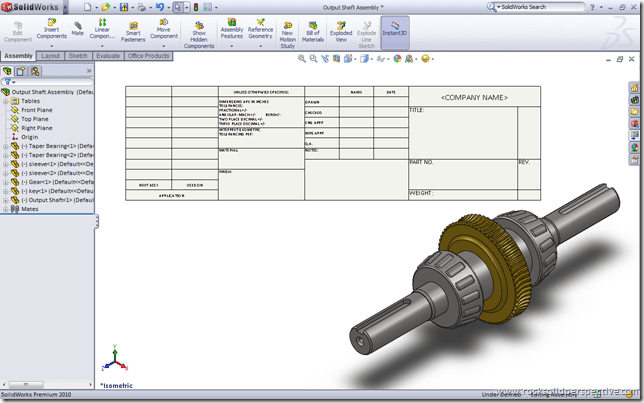
Task: Click the Previous View icon
Action: point(325,59)
